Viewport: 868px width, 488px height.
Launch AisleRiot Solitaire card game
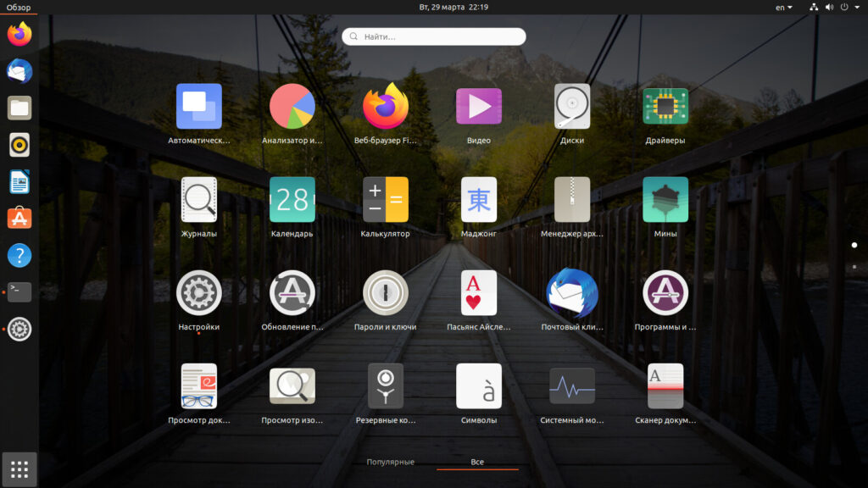point(478,293)
